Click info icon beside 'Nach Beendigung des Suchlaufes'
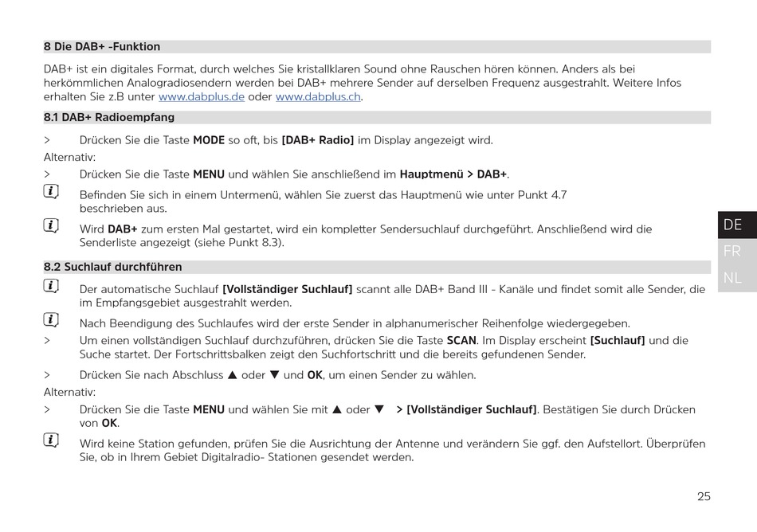 (51, 319)
